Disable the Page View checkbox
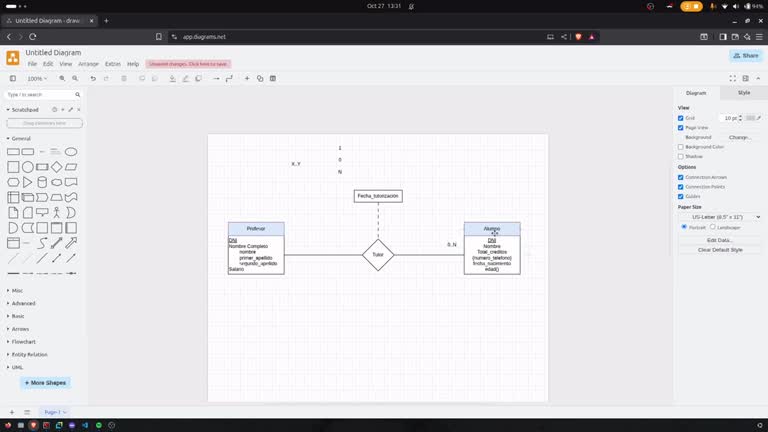 [x=680, y=128]
